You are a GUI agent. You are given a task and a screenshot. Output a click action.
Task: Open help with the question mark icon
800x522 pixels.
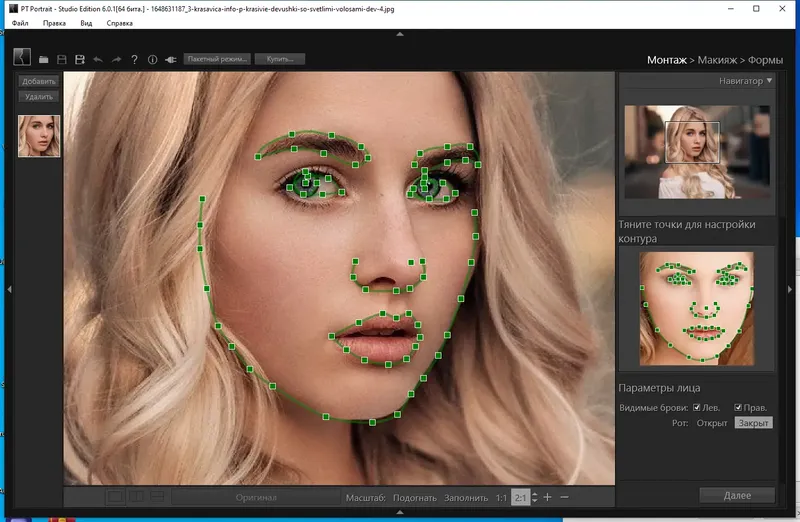click(134, 60)
